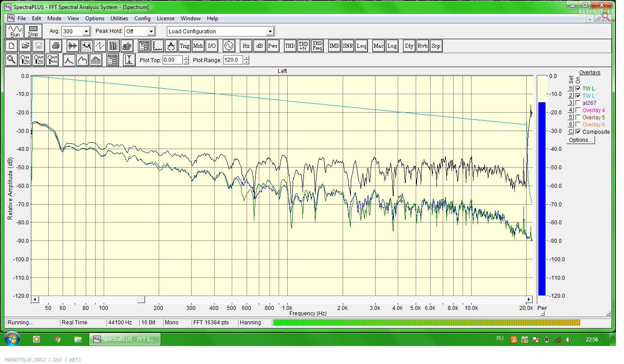Open the Windows Start menu orb

click(12, 339)
